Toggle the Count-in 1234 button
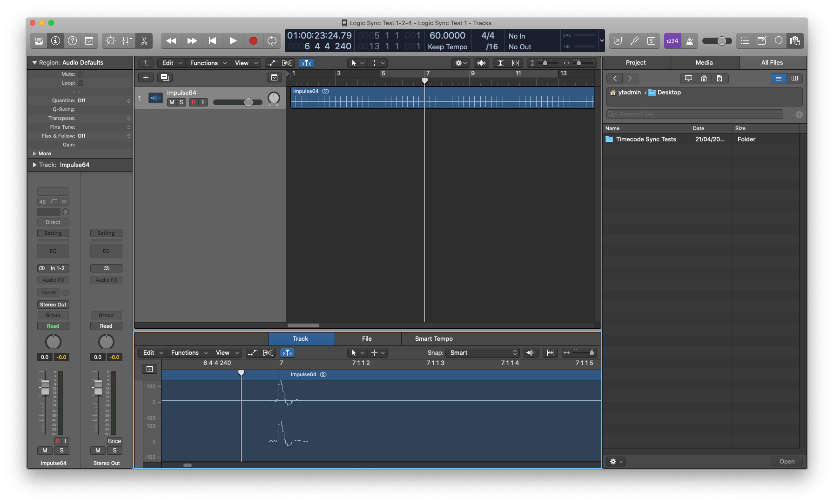This screenshot has height=504, width=834. pos(673,41)
